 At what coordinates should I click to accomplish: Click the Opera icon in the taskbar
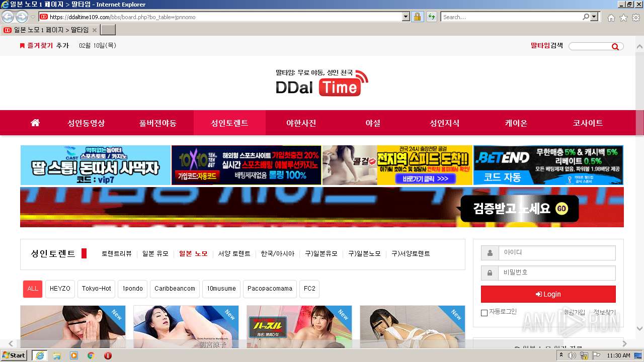[x=108, y=355]
